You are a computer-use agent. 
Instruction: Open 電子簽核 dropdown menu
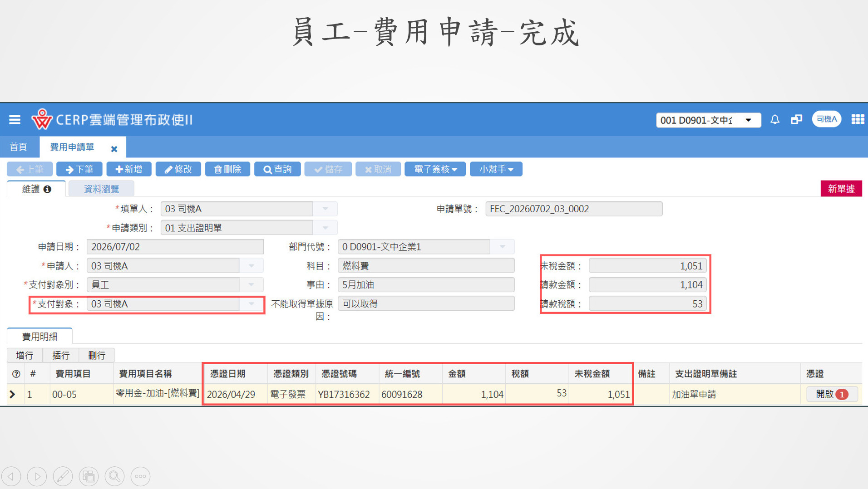point(435,169)
